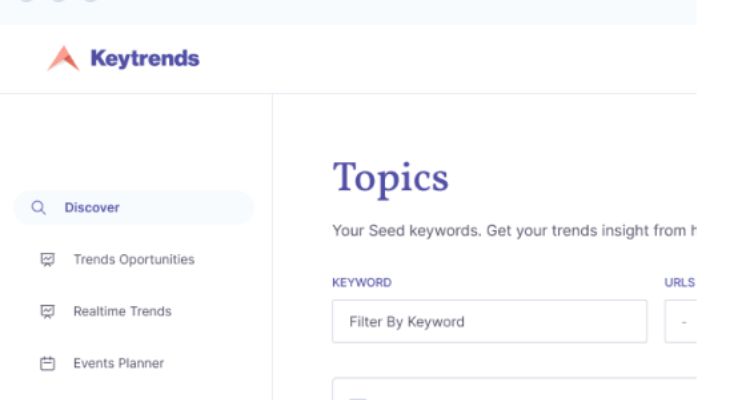Click the Topics heading
The image size is (750, 400).
(x=391, y=178)
